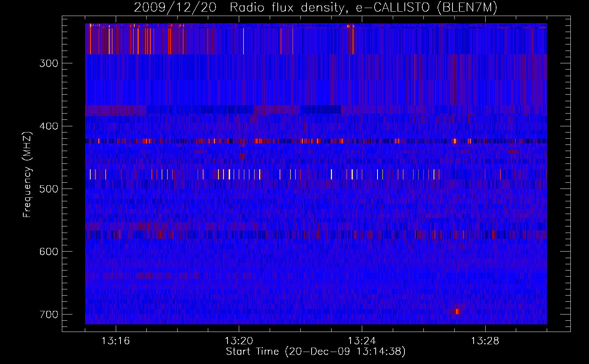This screenshot has height=364, width=589.
Task: Click the 500 frequency tick label
Action: (x=49, y=189)
